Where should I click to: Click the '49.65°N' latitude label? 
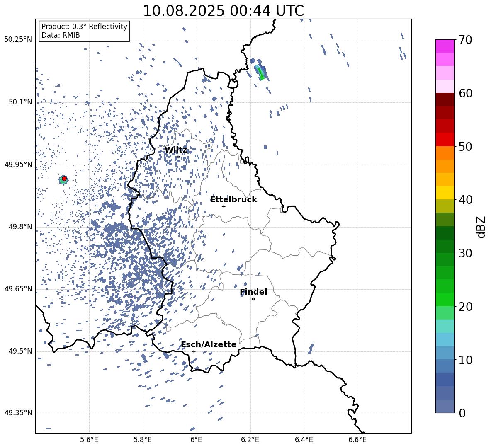(x=18, y=288)
